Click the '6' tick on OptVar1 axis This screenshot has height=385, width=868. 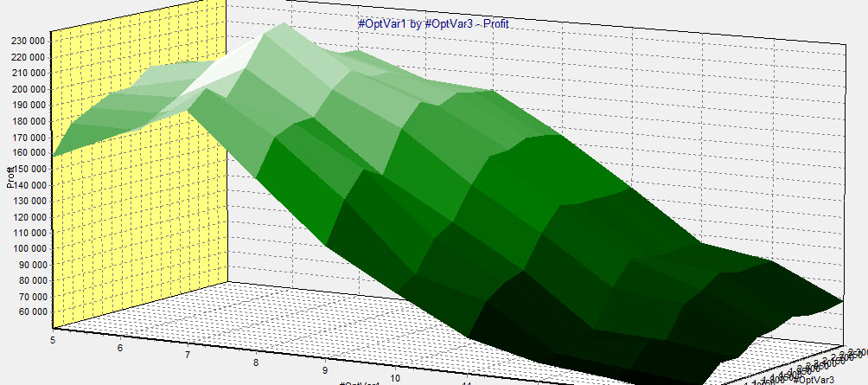[x=119, y=347]
